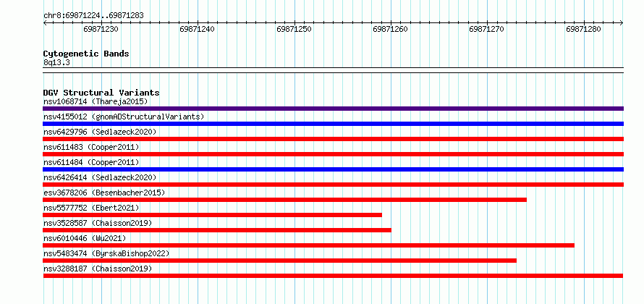644x304 pixels.
Task: Click the nsv1068714 (Thareja2015) variant label
Action: point(96,101)
